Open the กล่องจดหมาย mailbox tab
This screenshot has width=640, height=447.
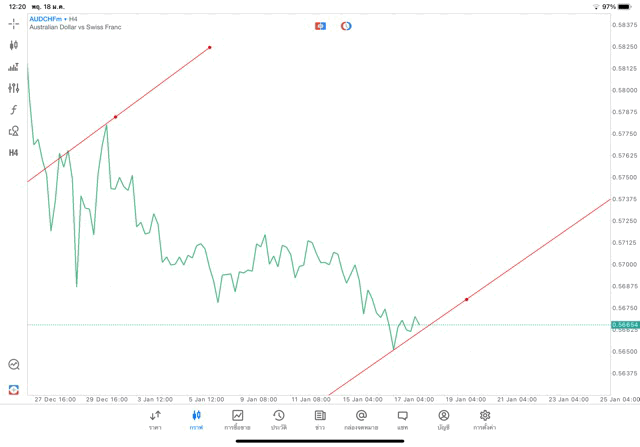(361, 419)
